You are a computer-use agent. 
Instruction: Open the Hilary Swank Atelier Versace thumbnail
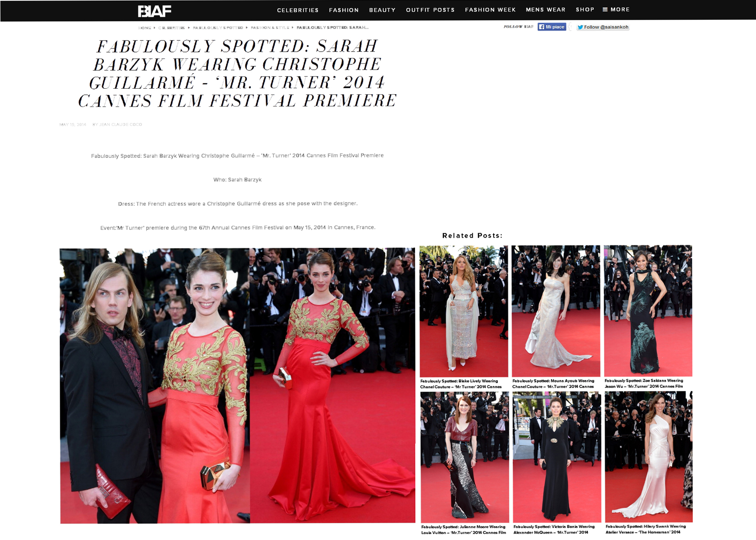coord(648,456)
